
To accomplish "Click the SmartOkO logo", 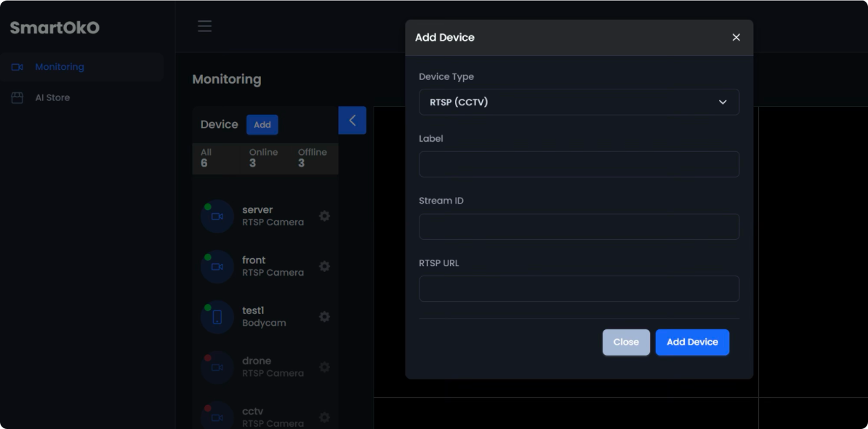I will coord(55,28).
